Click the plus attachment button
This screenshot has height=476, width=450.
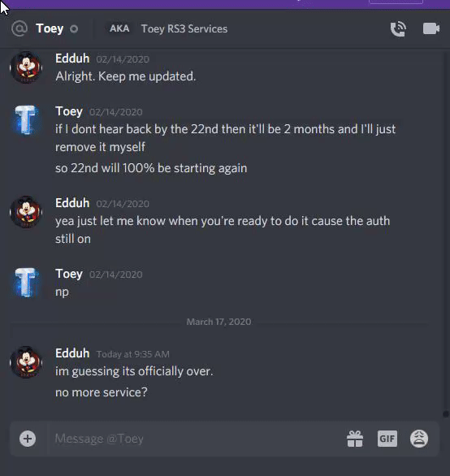(x=28, y=439)
